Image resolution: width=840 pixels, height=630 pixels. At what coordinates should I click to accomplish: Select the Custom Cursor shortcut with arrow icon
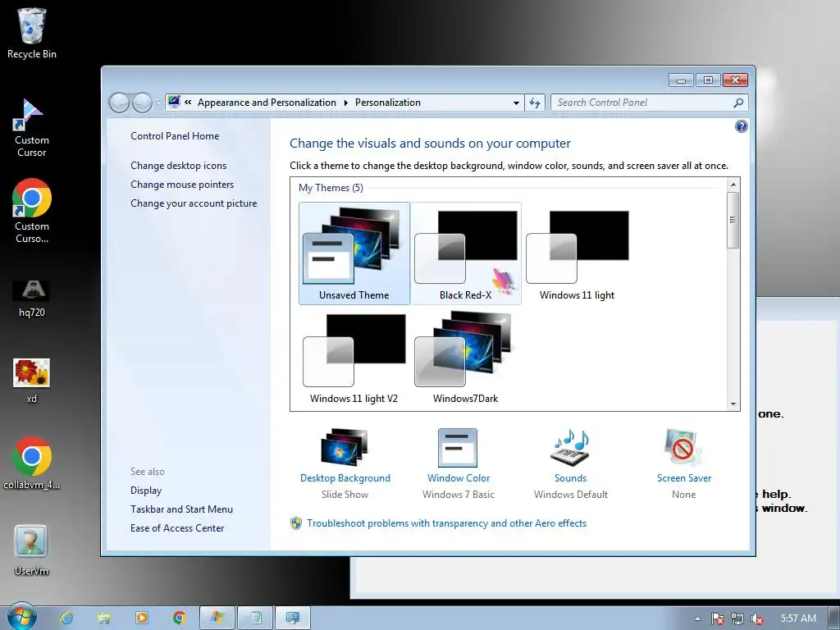coord(32,129)
